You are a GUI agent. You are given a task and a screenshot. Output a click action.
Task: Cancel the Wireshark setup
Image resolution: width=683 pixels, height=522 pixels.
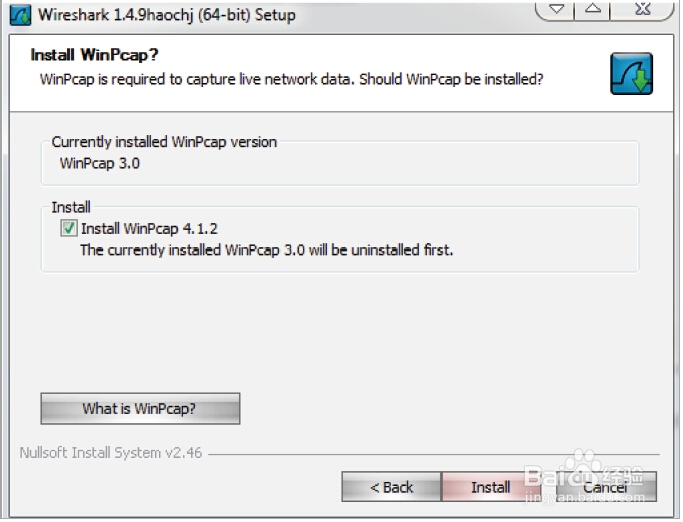click(606, 487)
